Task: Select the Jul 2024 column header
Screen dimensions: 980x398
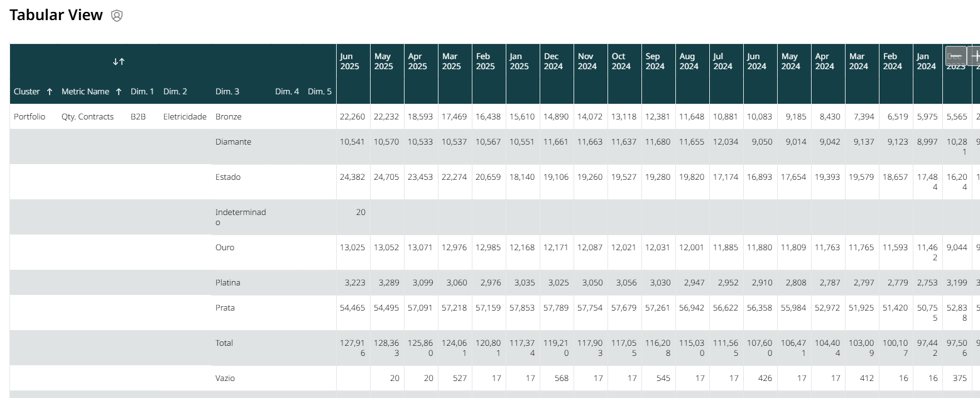Action: click(722, 62)
